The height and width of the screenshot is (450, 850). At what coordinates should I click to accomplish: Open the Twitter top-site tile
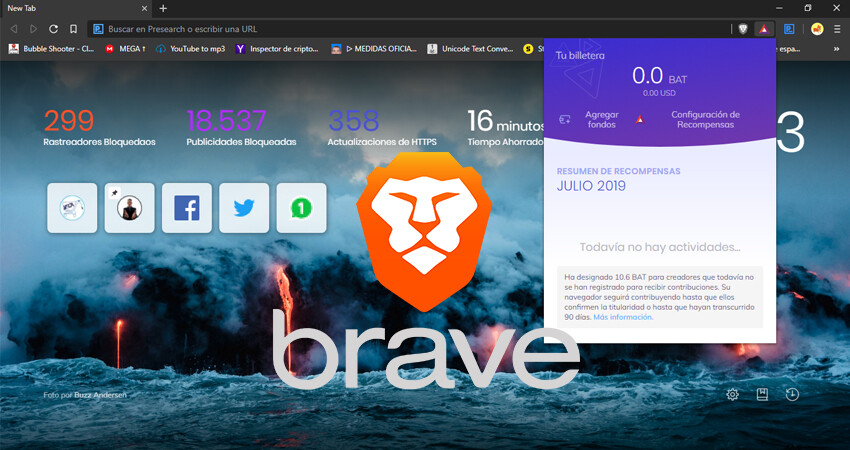coord(244,208)
